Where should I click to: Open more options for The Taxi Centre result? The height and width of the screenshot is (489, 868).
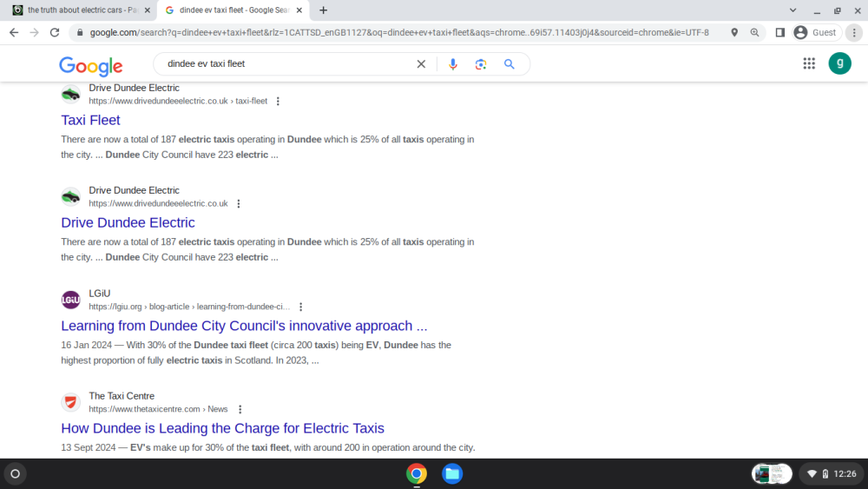click(240, 409)
